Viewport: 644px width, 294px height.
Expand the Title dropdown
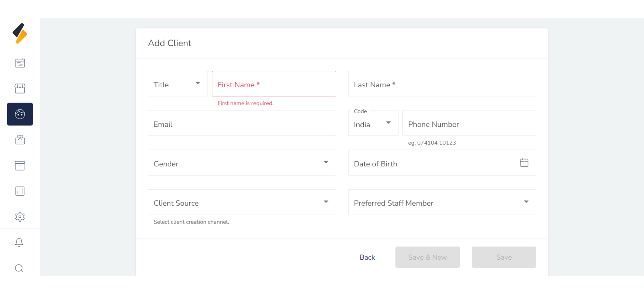178,84
